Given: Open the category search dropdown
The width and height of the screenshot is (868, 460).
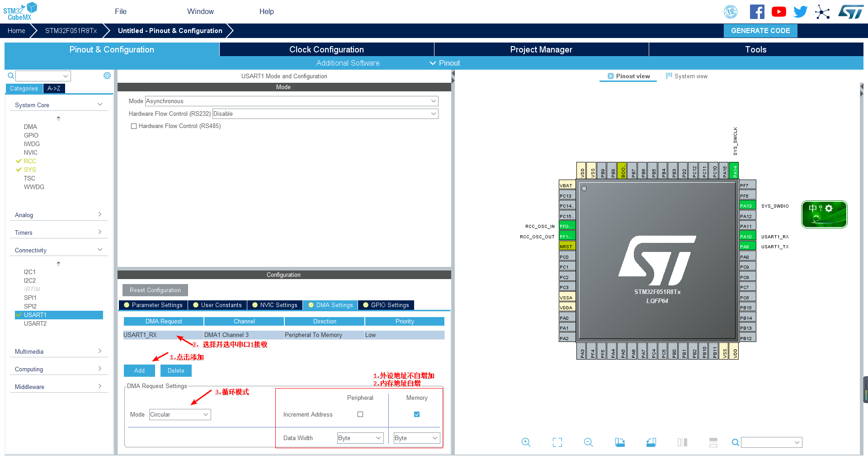Looking at the screenshot, I should (x=43, y=76).
